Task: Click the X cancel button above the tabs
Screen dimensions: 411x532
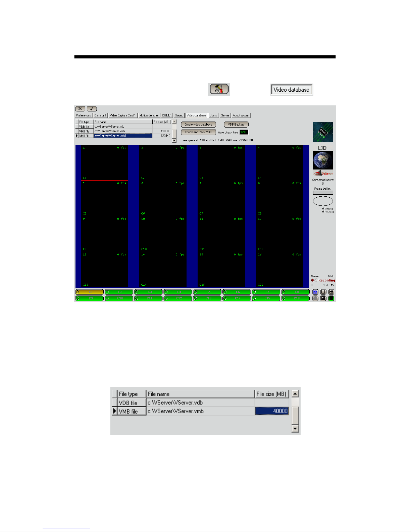Action: point(80,108)
